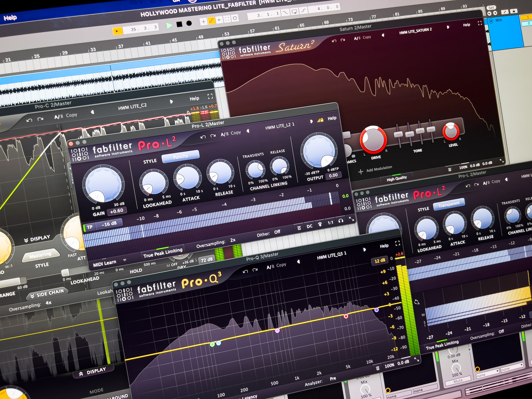This screenshot has width=532, height=399.
Task: Click the GAIN knob in front Pro-L 2
Action: pyautogui.click(x=103, y=184)
